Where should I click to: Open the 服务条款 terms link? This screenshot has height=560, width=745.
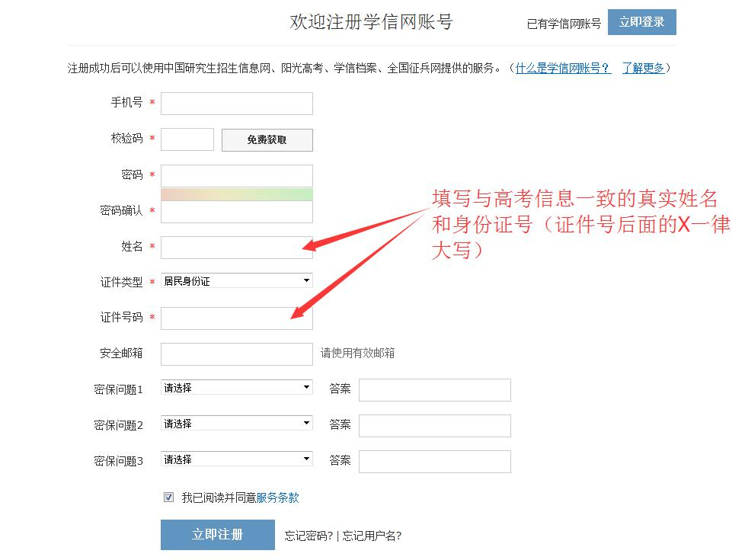(277, 498)
